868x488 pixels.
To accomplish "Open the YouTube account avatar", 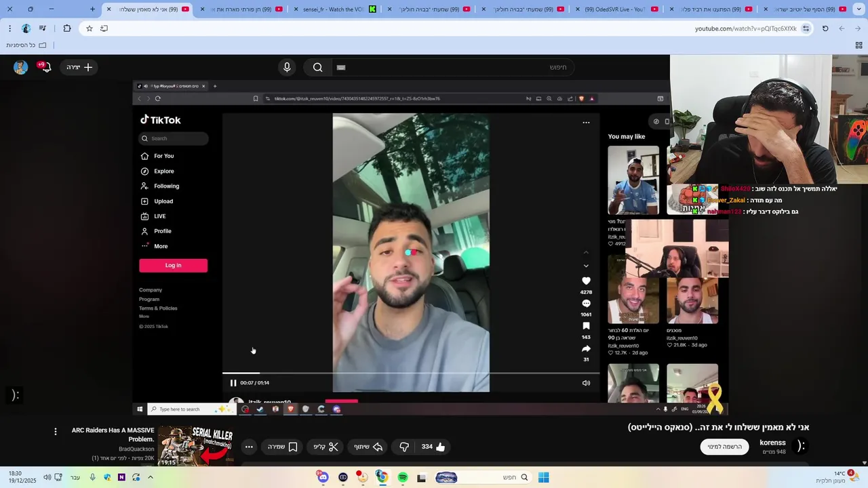I will 20,67.
